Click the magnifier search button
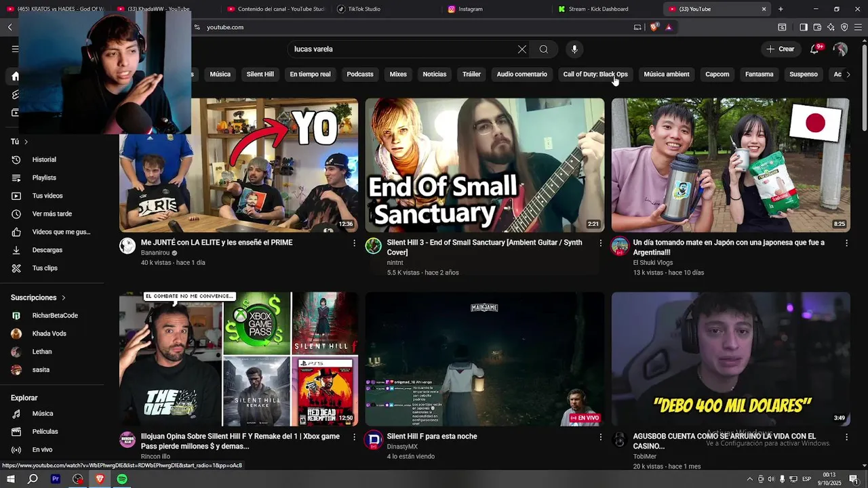The image size is (868, 488). click(544, 49)
